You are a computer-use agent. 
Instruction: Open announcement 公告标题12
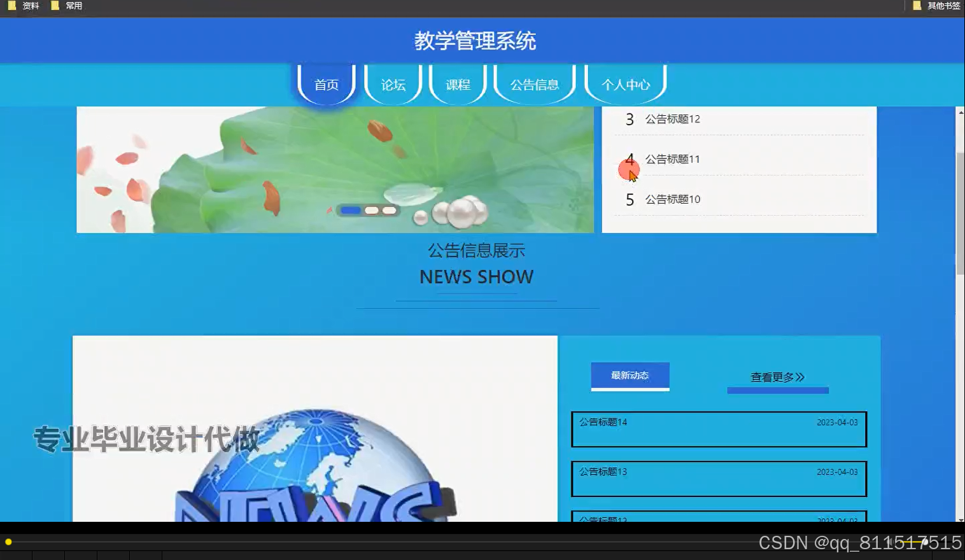pyautogui.click(x=672, y=119)
